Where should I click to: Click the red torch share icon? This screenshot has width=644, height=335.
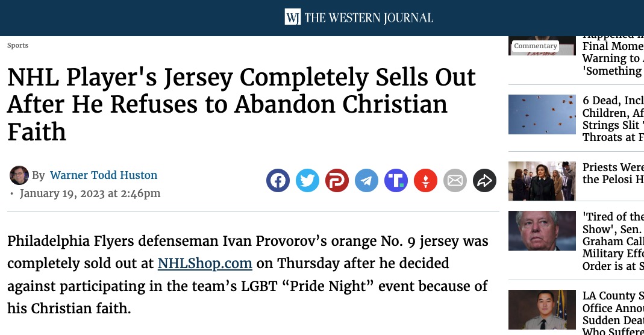point(425,180)
